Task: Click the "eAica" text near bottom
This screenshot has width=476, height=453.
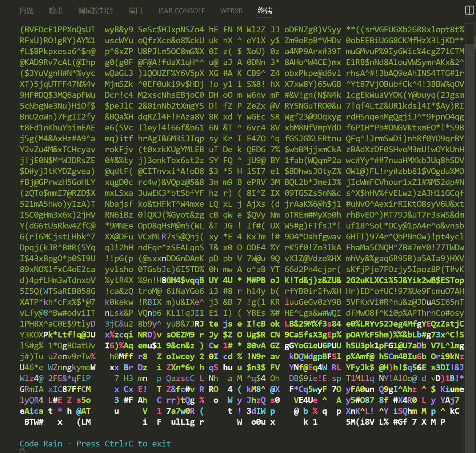Action: (x=31, y=411)
